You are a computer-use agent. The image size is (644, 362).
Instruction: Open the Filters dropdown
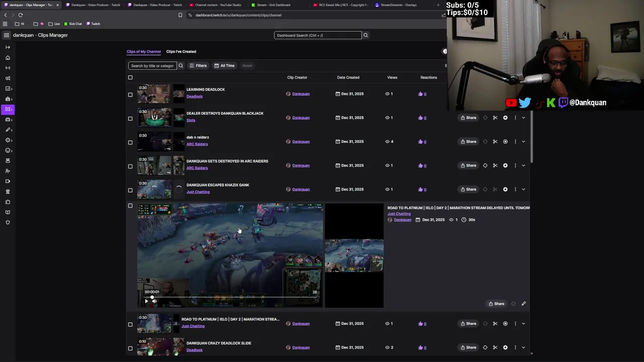198,66
